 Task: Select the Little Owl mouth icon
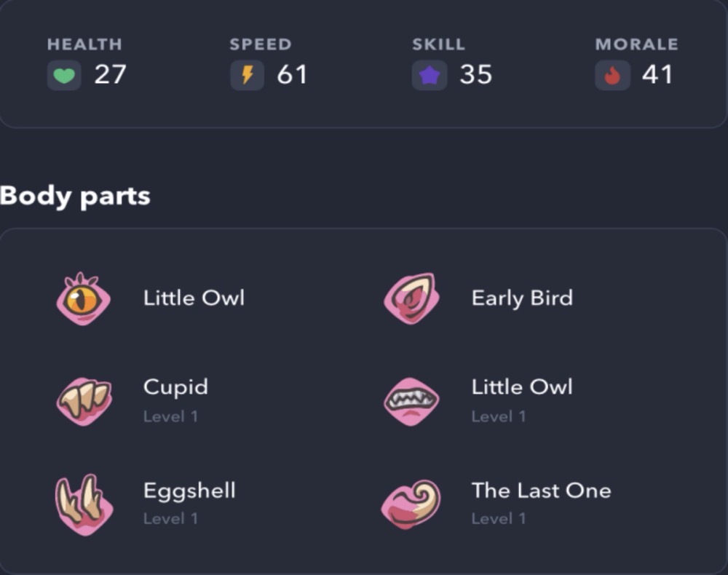[412, 402]
